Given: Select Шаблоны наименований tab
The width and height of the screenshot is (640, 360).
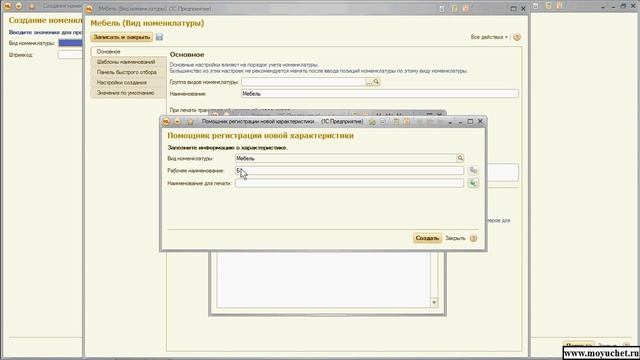Looking at the screenshot, I should pos(128,62).
